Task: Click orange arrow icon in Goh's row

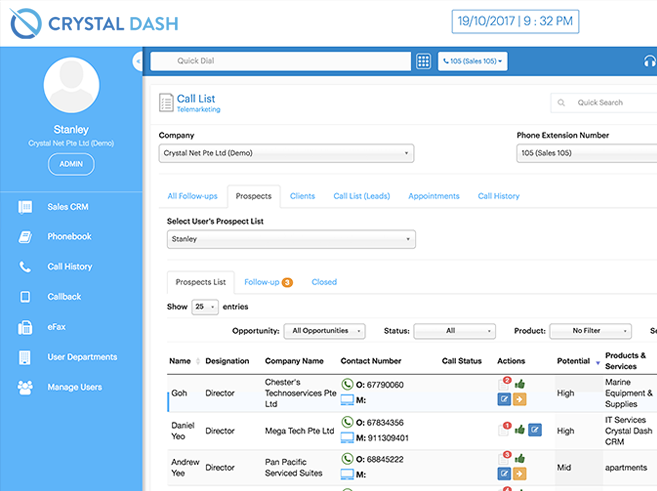Action: [x=519, y=400]
